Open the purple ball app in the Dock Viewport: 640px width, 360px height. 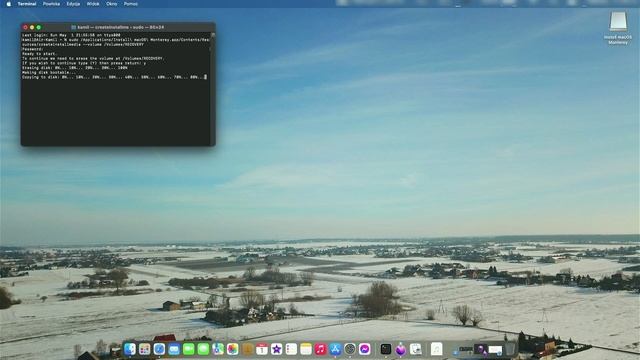pyautogui.click(x=400, y=349)
